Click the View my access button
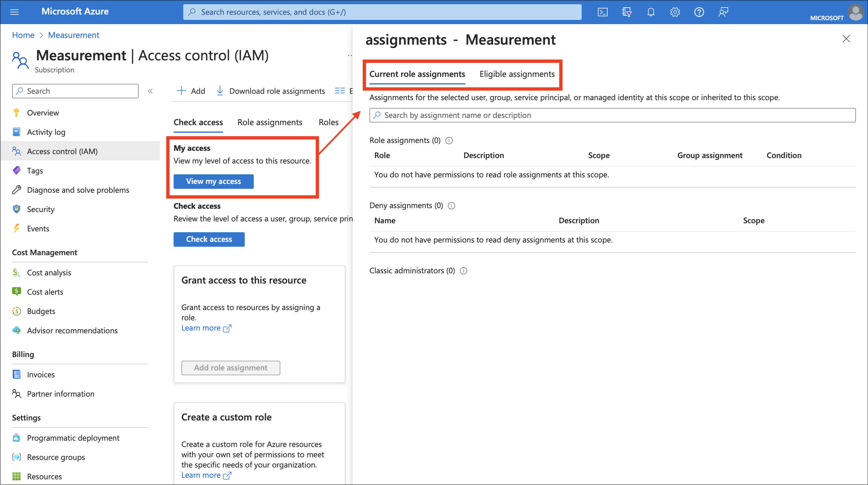 point(213,181)
